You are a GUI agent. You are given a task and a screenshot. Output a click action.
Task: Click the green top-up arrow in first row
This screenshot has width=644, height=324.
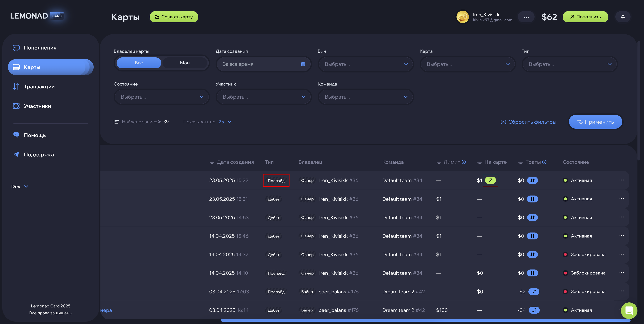490,180
